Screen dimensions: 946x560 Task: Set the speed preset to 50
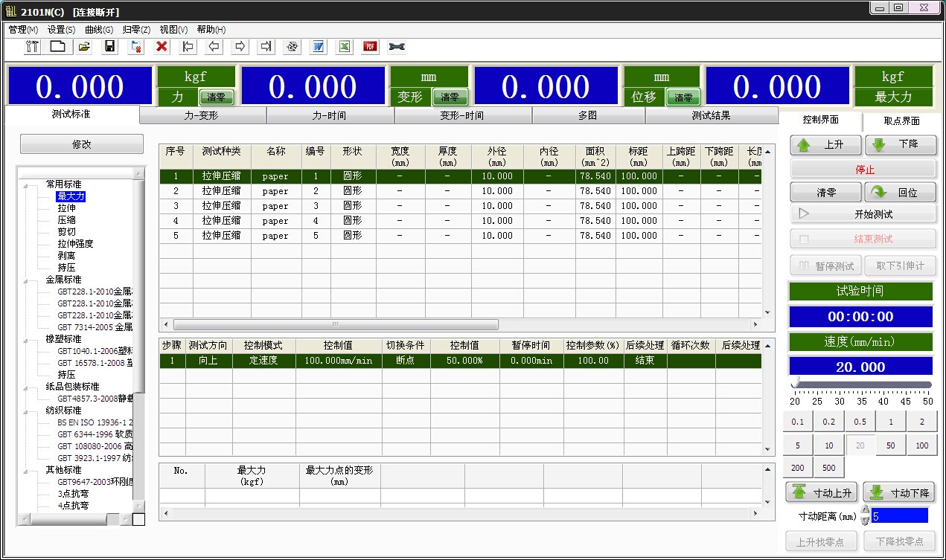click(891, 445)
